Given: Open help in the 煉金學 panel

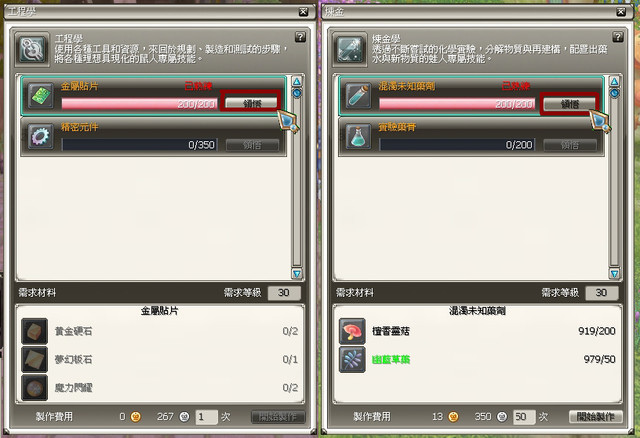Looking at the screenshot, I should tap(618, 37).
